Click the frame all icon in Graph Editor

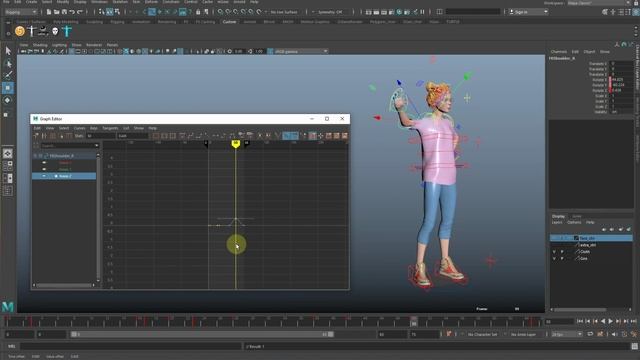(x=156, y=136)
